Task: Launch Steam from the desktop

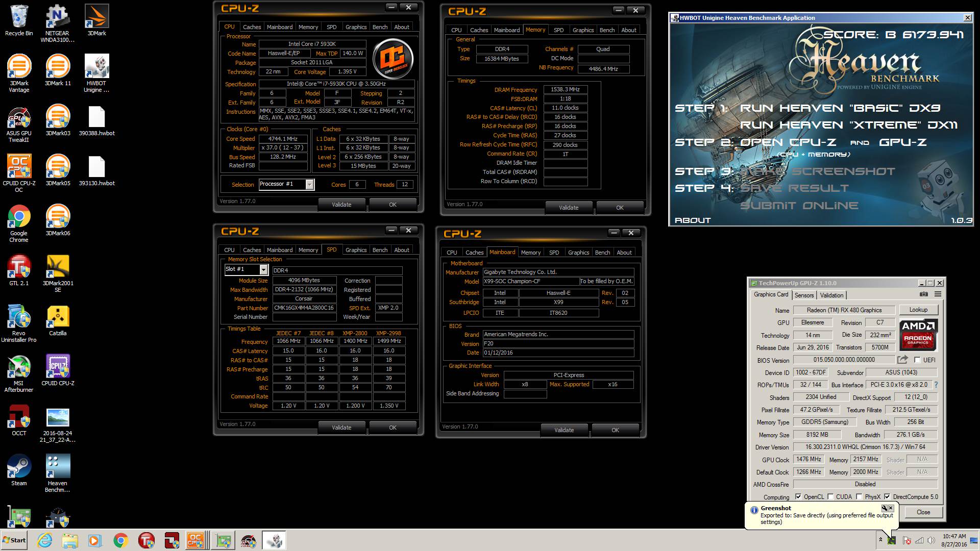Action: click(x=19, y=470)
